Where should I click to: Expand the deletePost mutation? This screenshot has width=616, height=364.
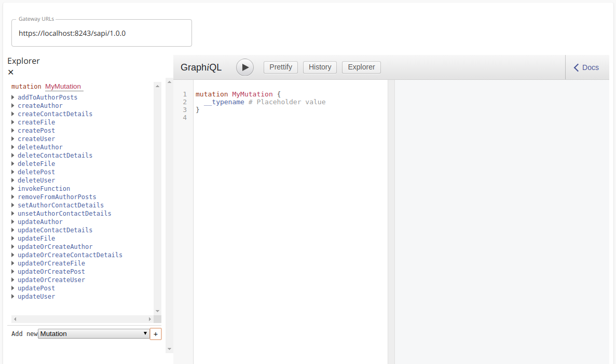12,172
